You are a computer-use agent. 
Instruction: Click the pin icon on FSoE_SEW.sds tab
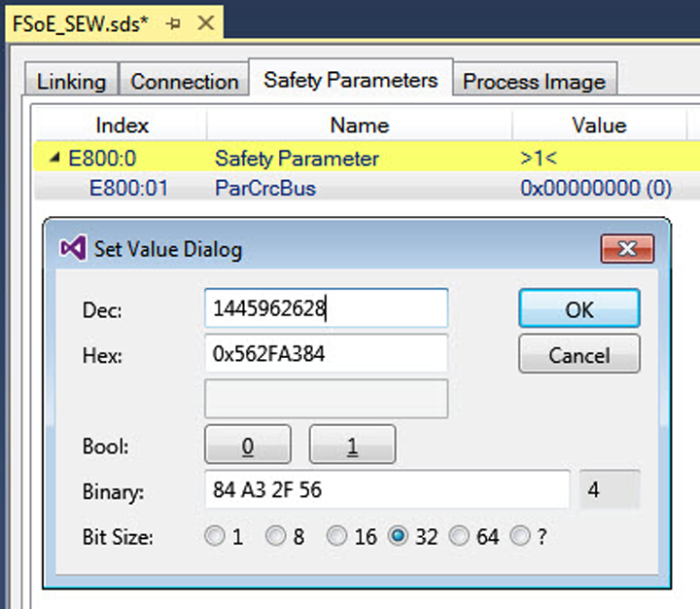point(176,22)
